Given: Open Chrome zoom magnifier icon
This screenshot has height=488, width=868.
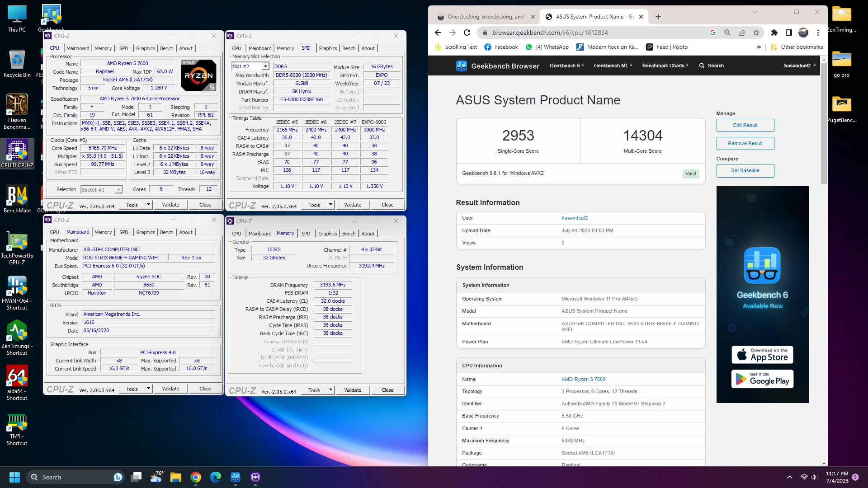Looking at the screenshot, I should tap(727, 33).
